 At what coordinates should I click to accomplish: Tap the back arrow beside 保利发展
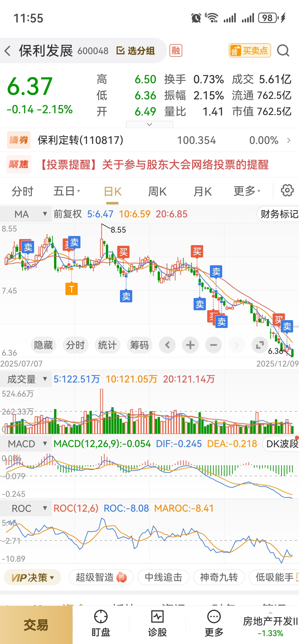[x=7, y=51]
